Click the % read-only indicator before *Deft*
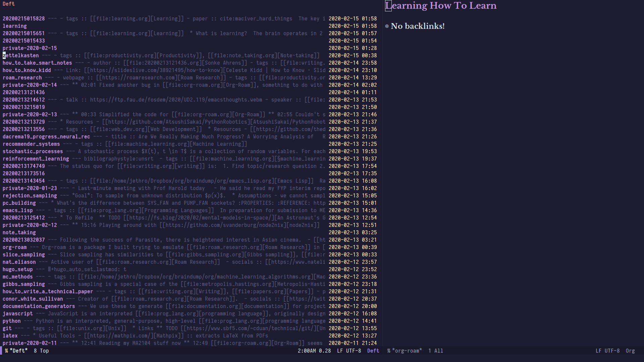The width and height of the screenshot is (644, 362). point(6,351)
